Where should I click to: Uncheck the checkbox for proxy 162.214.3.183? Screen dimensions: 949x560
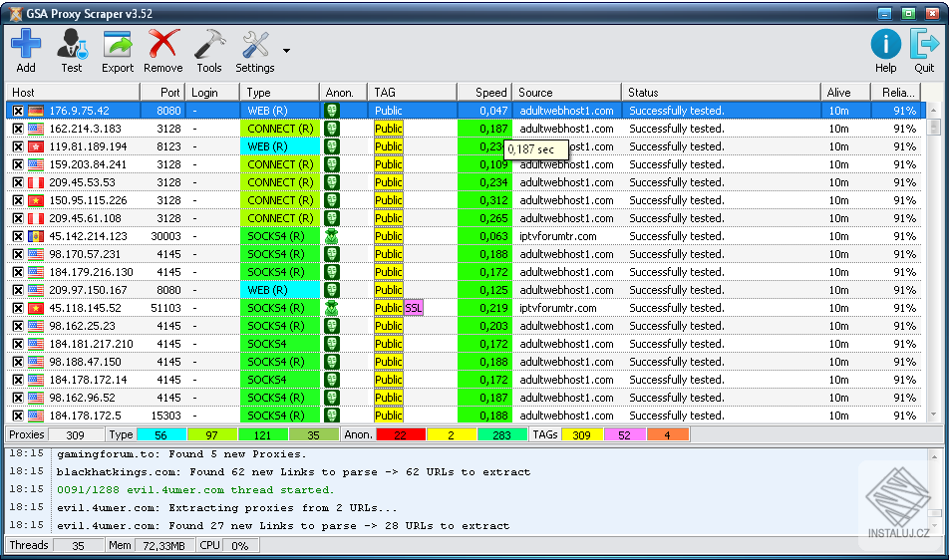point(18,129)
